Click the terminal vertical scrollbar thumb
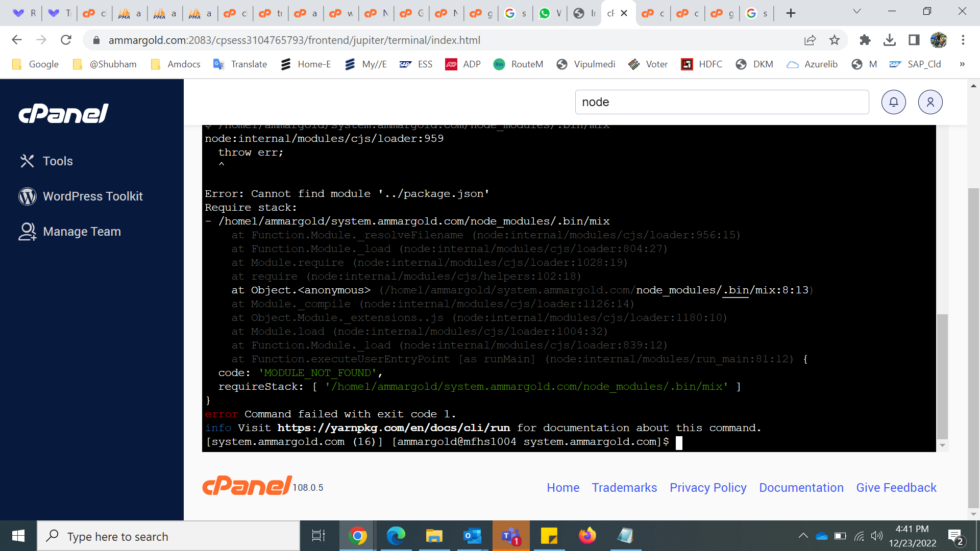The width and height of the screenshot is (980, 551). (x=942, y=376)
